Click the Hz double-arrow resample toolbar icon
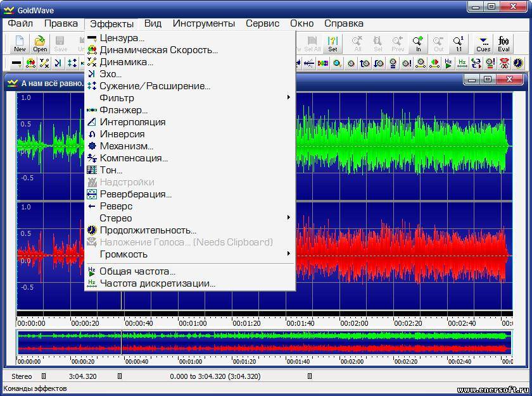 [462, 63]
